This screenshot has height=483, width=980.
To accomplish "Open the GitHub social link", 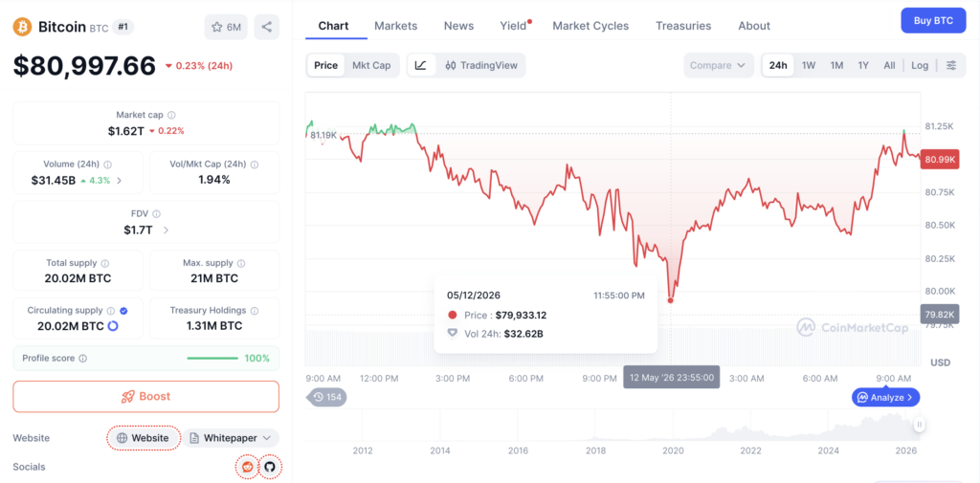I will (270, 467).
